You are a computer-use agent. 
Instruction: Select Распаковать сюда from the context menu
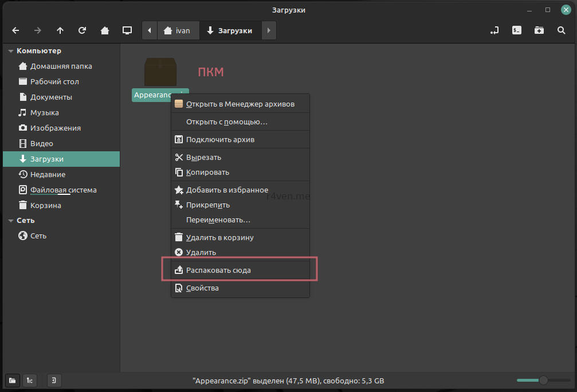coord(218,270)
